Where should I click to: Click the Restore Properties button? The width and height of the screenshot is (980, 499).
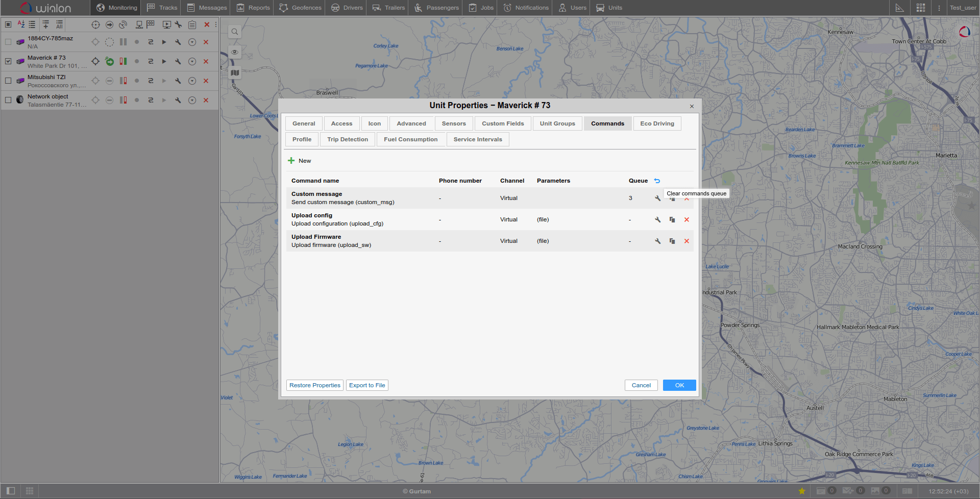[314, 385]
